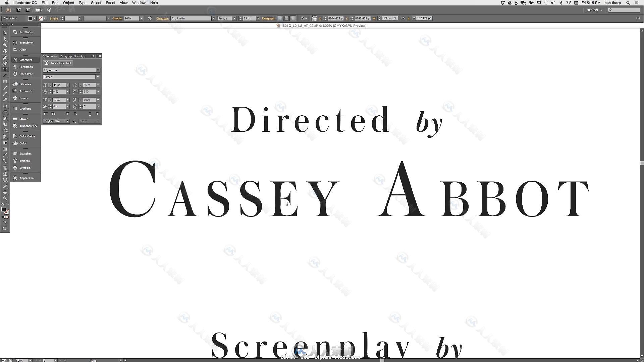The height and width of the screenshot is (362, 644).
Task: Open the Pathfinder panel
Action: pos(25,32)
